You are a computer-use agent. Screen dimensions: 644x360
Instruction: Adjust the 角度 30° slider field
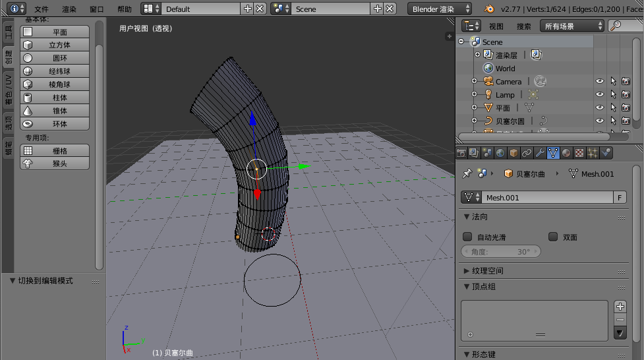click(501, 252)
